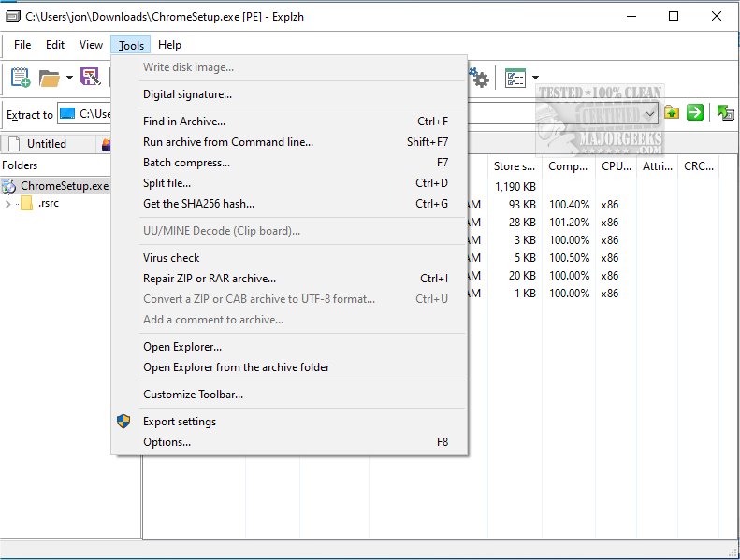Viewport: 740px width, 560px height.
Task: Click the list view mode icon
Action: pos(515,78)
